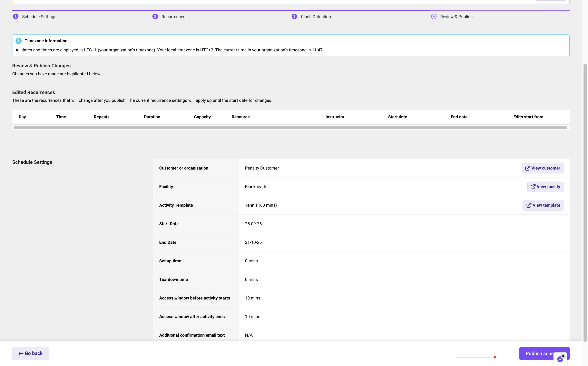
Task: Click the Additional confirmation email text label
Action: point(192,335)
